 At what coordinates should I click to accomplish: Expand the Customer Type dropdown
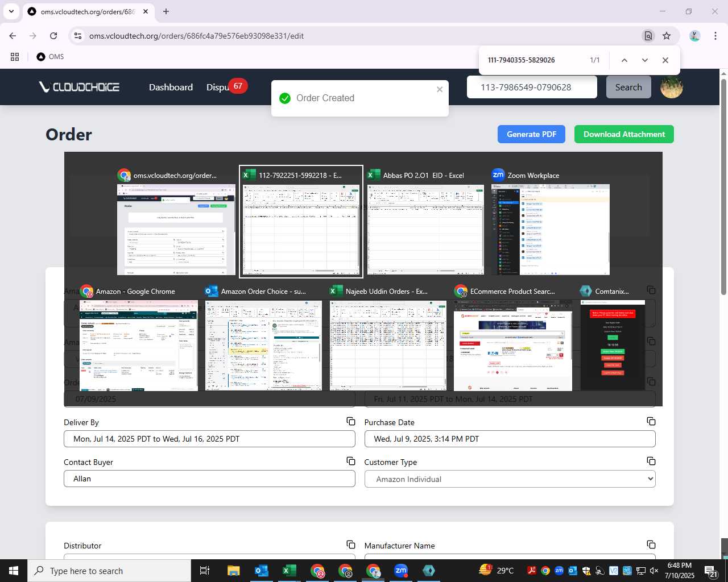click(x=510, y=479)
